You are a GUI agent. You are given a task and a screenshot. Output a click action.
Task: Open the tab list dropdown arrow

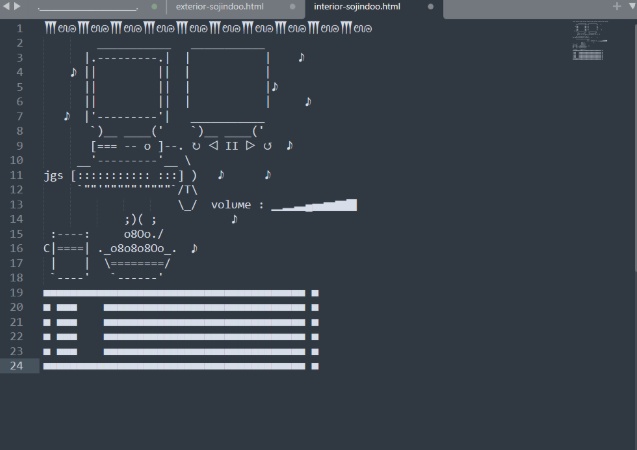click(630, 7)
